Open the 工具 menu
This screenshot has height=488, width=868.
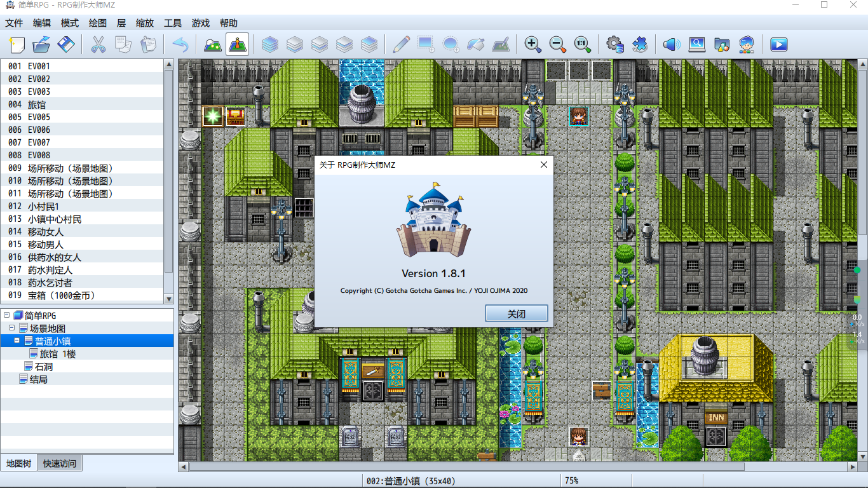coord(173,23)
